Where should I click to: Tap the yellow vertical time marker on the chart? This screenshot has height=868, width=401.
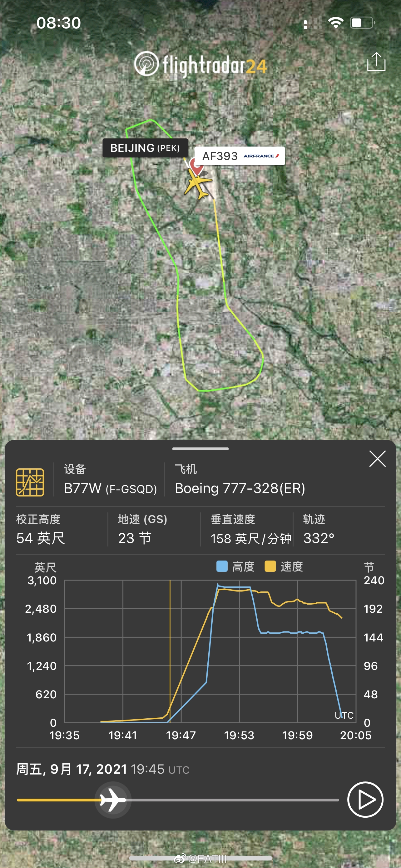tap(170, 650)
